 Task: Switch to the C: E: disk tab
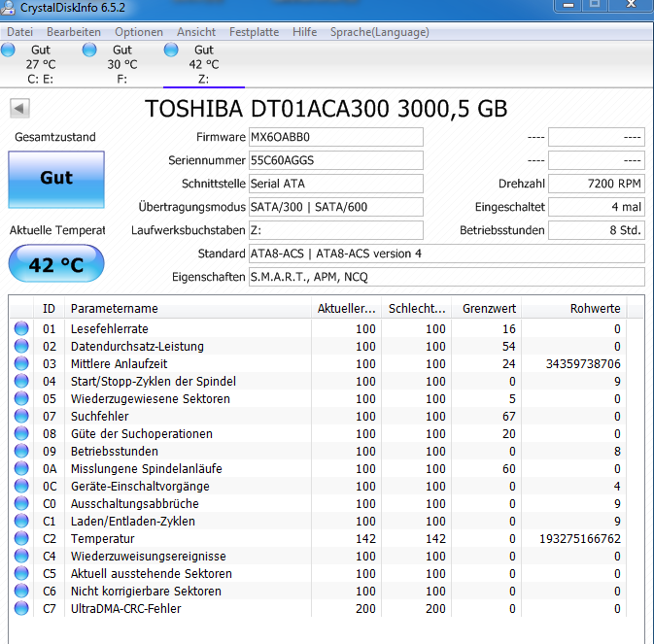click(41, 64)
